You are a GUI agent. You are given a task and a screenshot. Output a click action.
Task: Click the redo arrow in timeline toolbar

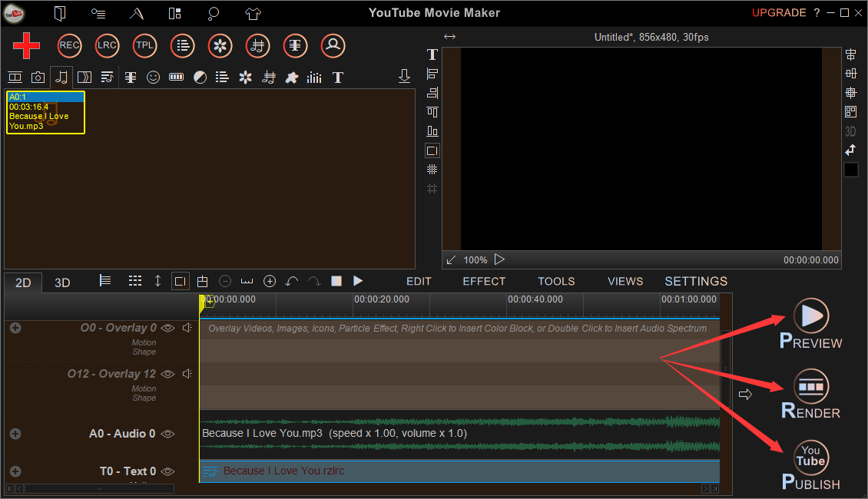[x=314, y=281]
